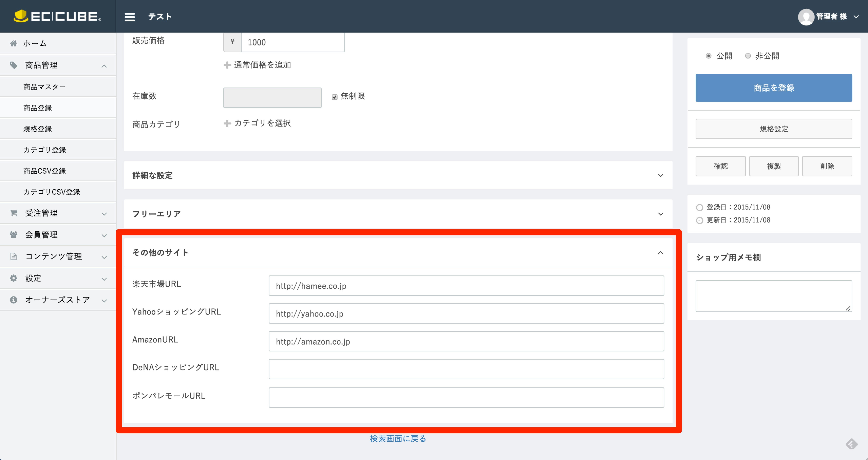
Task: Uncheck the 無制限 stock checkbox
Action: pos(334,97)
